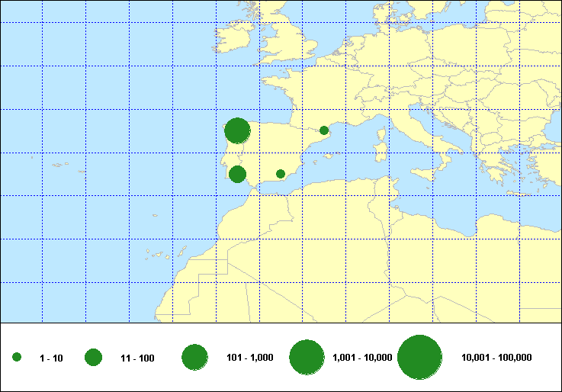Click the "1 - 10" legend label
This screenshot has height=392, width=562.
click(51, 358)
